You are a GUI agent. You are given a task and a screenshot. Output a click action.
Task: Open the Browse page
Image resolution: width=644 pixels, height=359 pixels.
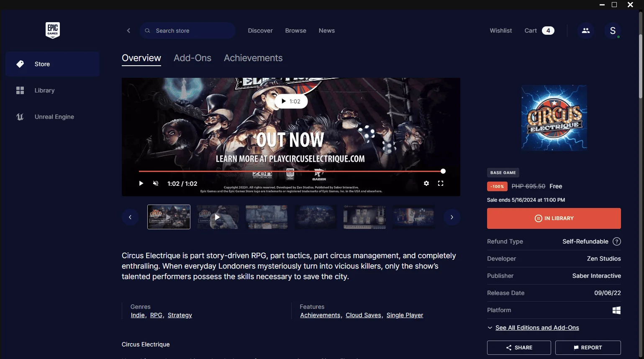pyautogui.click(x=296, y=31)
